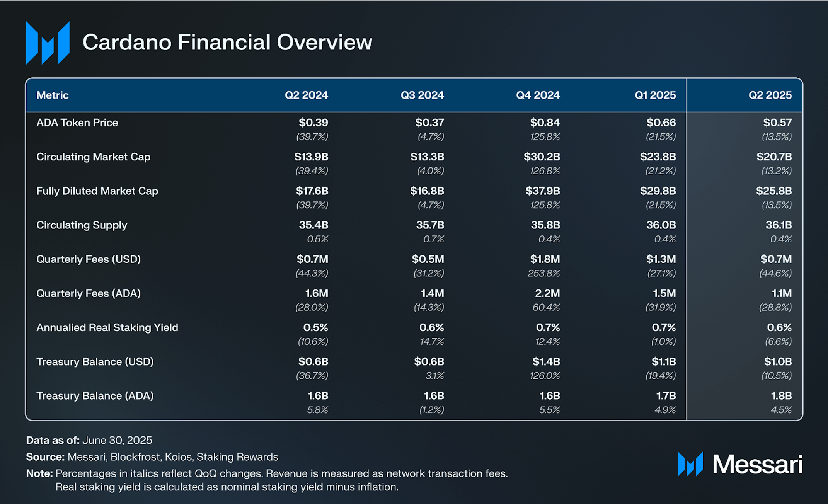
Task: Select the Treasury Balance (ADA) row label
Action: coord(95,396)
